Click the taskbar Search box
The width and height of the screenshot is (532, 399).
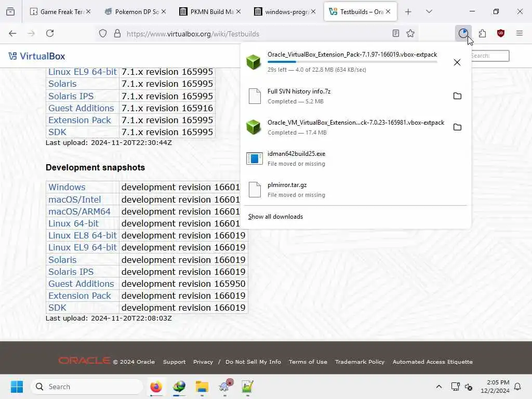pyautogui.click(x=87, y=387)
